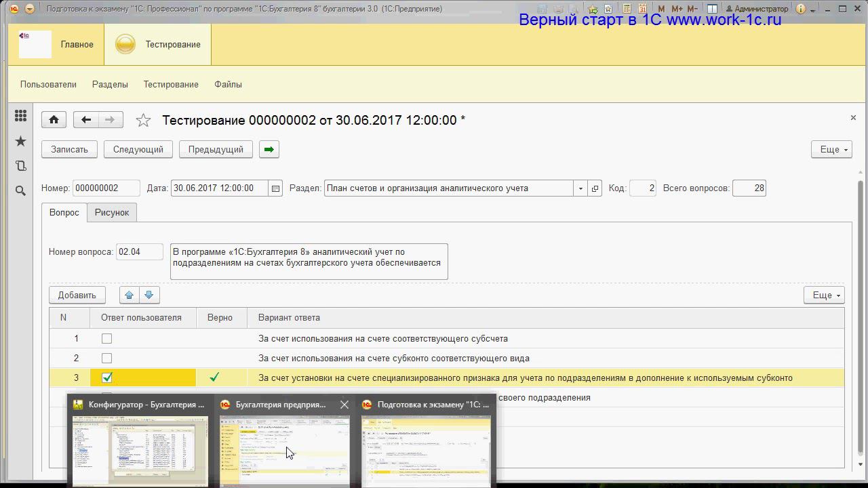Click into the Номер вопроса field
Image resolution: width=868 pixels, height=488 pixels.
click(x=140, y=252)
